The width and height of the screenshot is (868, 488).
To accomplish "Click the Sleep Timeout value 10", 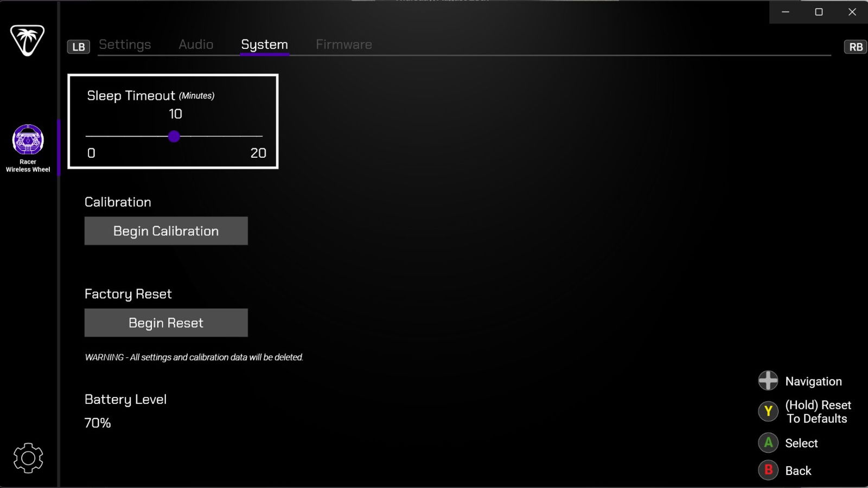I will coord(175,114).
